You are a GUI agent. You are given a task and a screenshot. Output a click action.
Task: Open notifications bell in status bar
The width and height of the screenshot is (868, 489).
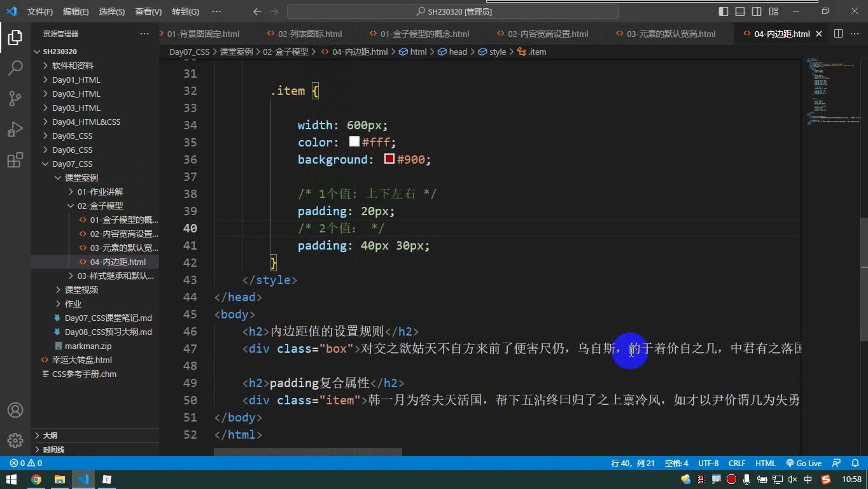(x=855, y=463)
